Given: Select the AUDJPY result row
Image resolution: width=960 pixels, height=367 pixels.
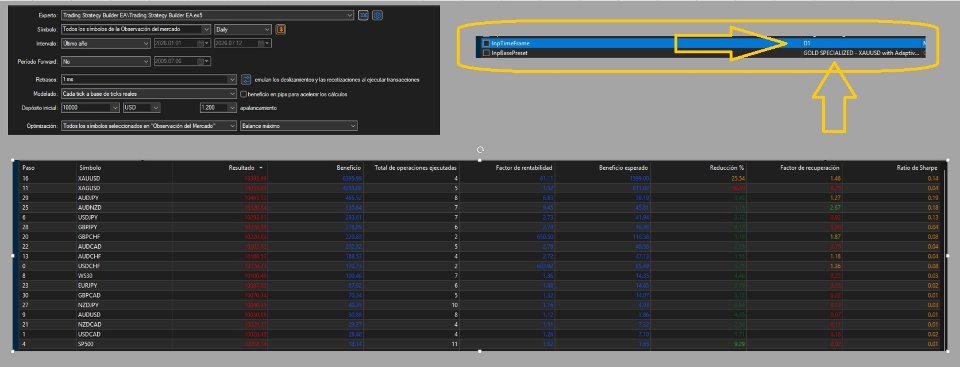Looking at the screenshot, I should pyautogui.click(x=480, y=197).
